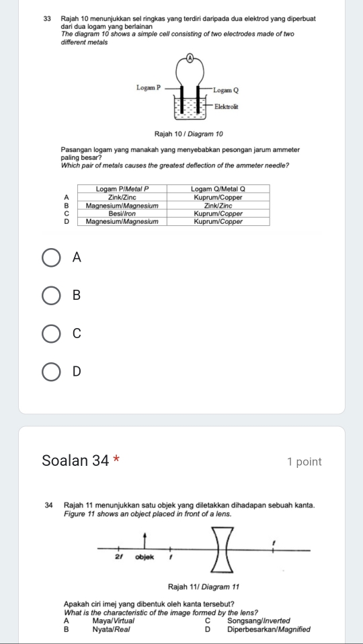This screenshot has height=644, width=363.
Task: Click the 'Rajah 10 / Diagram 10' caption
Action: point(189,134)
